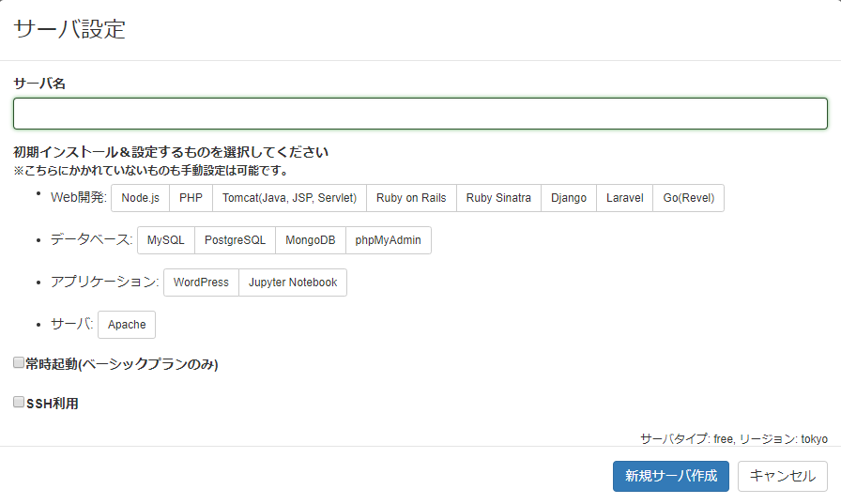Screen dimensions: 841x504
Task: Select the PostgreSQL database
Action: (x=235, y=240)
